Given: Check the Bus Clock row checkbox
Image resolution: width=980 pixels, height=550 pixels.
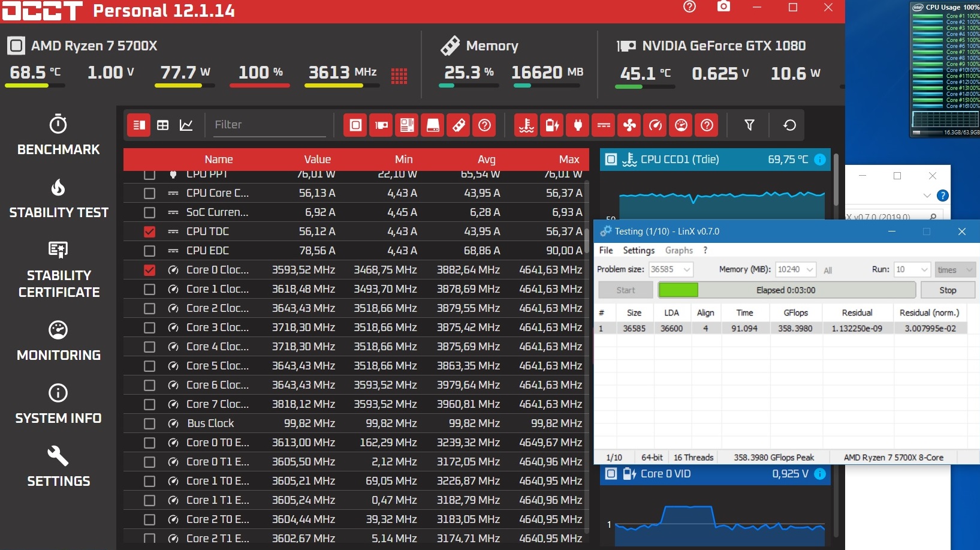Looking at the screenshot, I should 149,423.
